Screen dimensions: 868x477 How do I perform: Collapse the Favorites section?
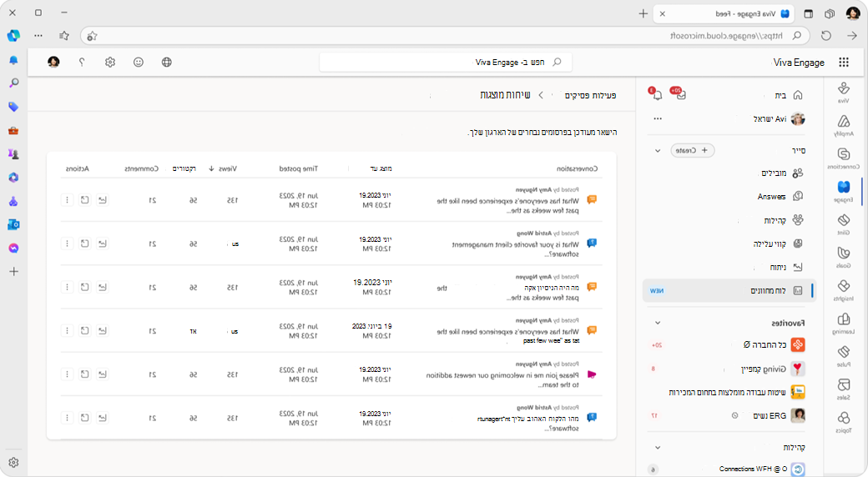click(x=658, y=323)
